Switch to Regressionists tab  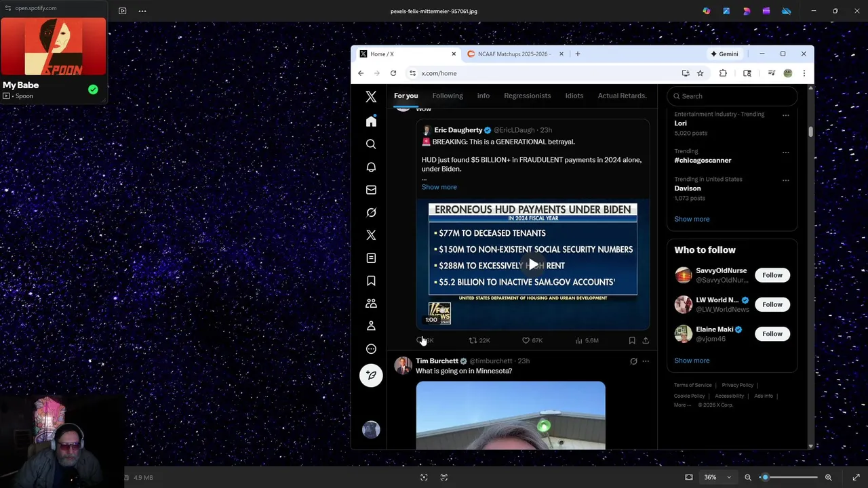tap(527, 96)
